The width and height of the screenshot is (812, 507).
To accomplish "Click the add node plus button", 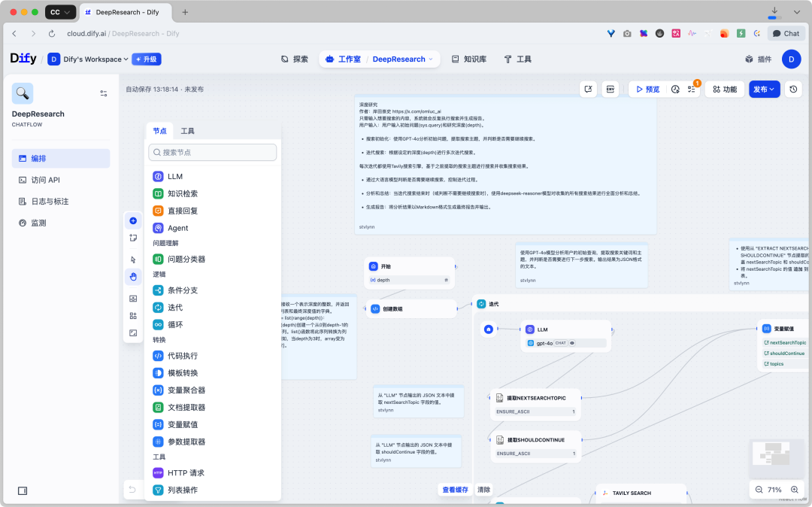I will (133, 220).
